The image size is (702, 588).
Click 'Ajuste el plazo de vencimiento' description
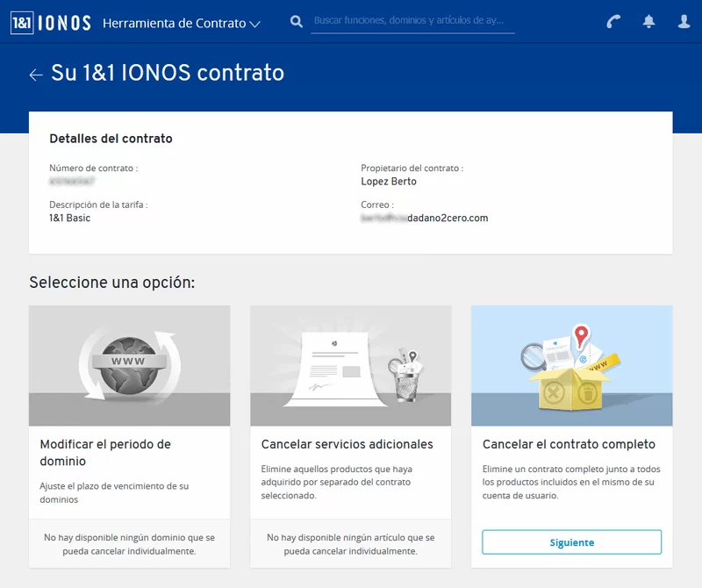tap(114, 492)
